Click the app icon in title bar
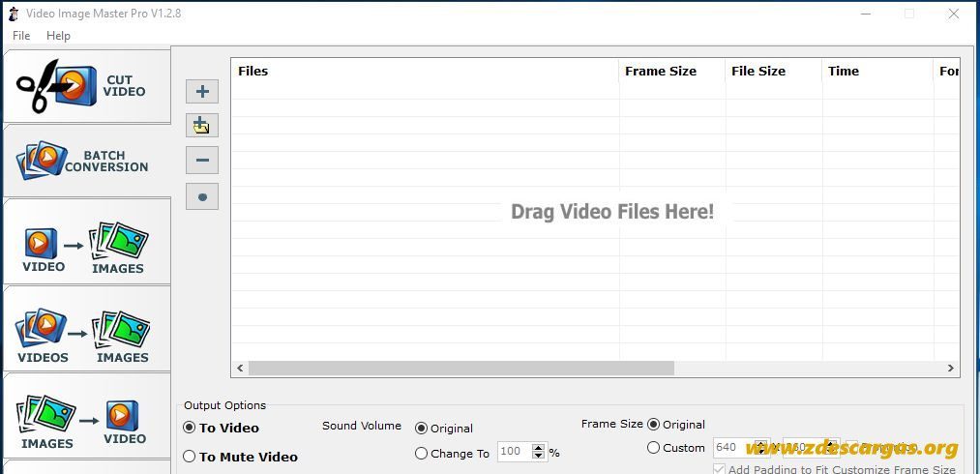 coord(14,14)
